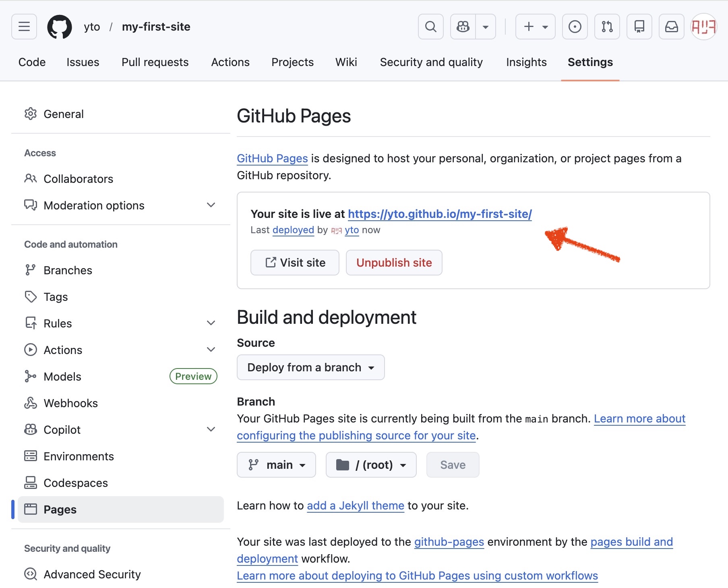Screen dimensions: 728x588
Task: Open the live site URL yto.github.io link
Action: pyautogui.click(x=440, y=214)
